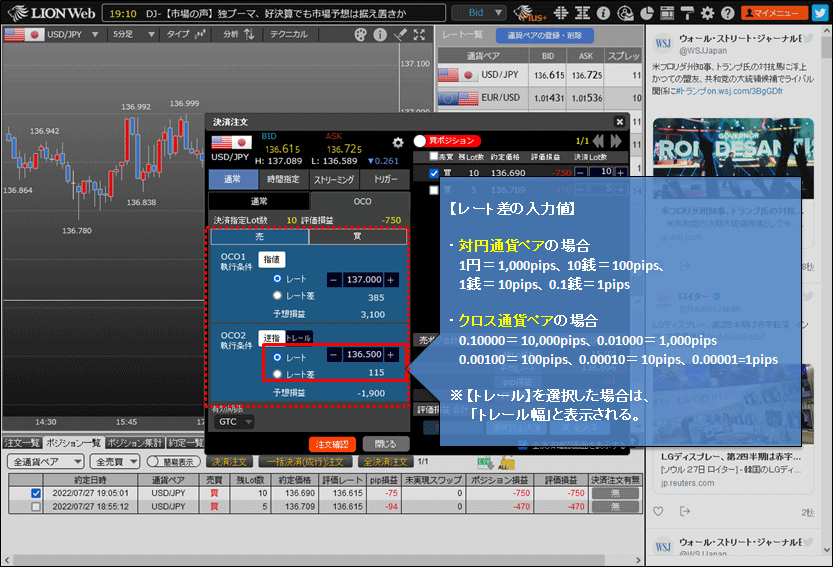Select the OCO sub-tab
833x567 pixels.
361,201
